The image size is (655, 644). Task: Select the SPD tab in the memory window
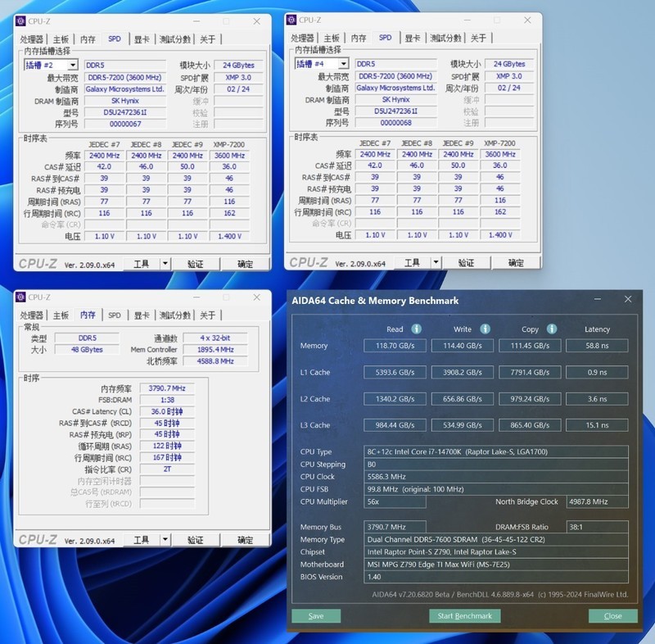coord(114,314)
